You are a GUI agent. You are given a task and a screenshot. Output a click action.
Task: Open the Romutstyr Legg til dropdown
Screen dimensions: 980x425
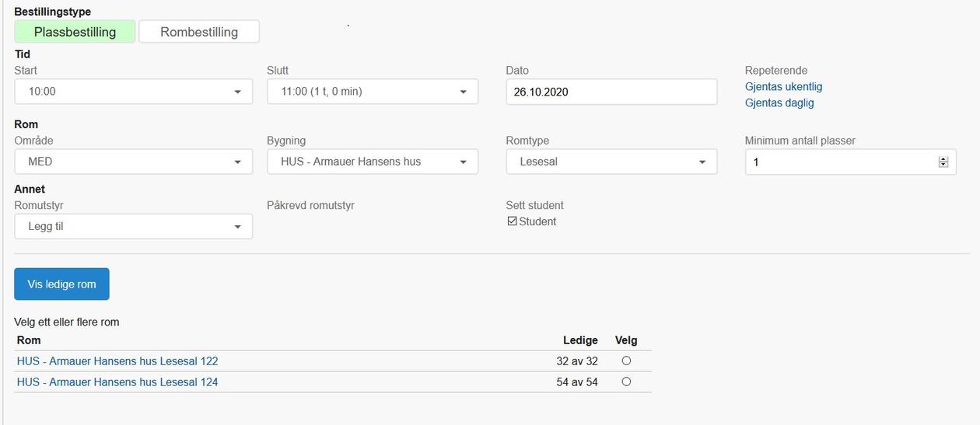pyautogui.click(x=133, y=227)
